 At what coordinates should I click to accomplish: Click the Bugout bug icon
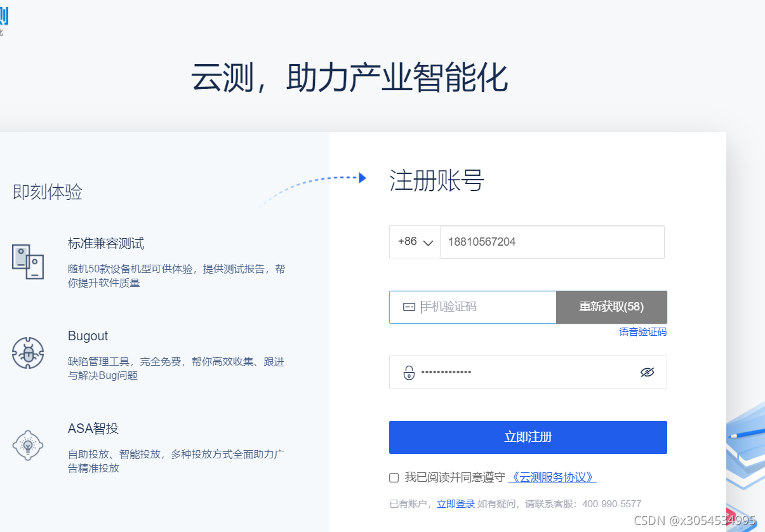point(28,354)
